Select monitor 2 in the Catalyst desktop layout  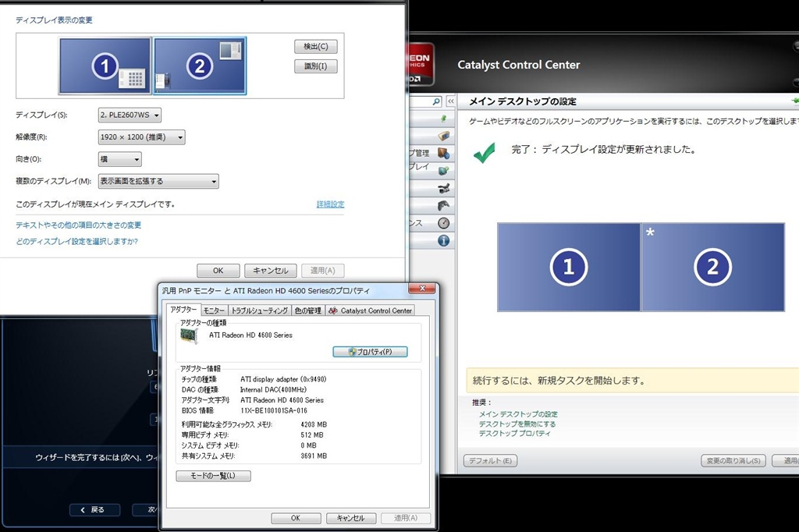713,267
